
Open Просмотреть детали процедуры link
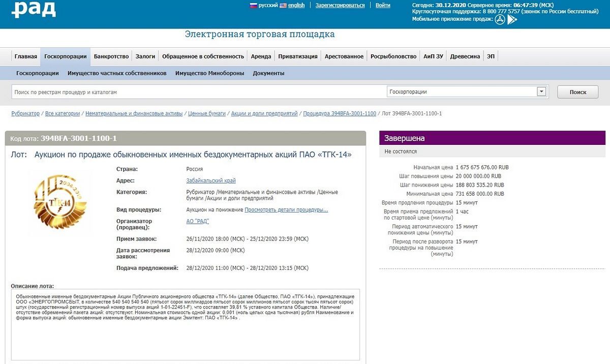click(286, 209)
